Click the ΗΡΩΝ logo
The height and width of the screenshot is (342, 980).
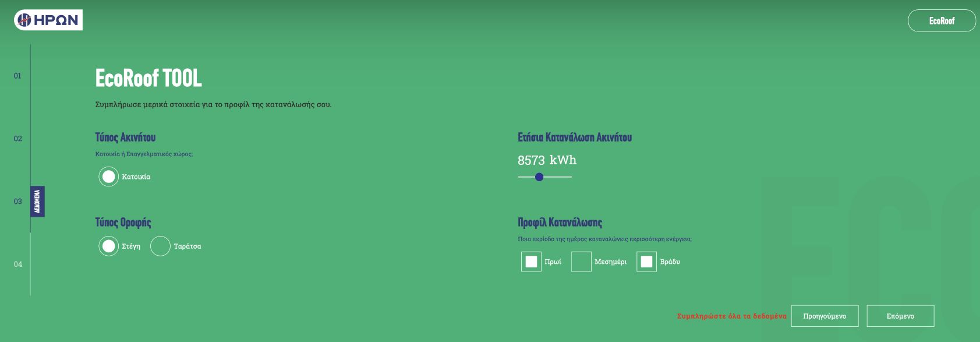(48, 20)
